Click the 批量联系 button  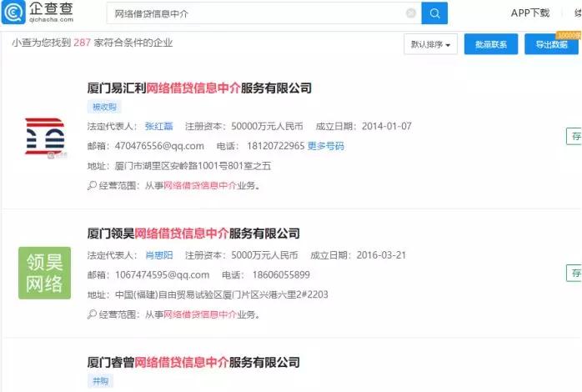coord(490,44)
